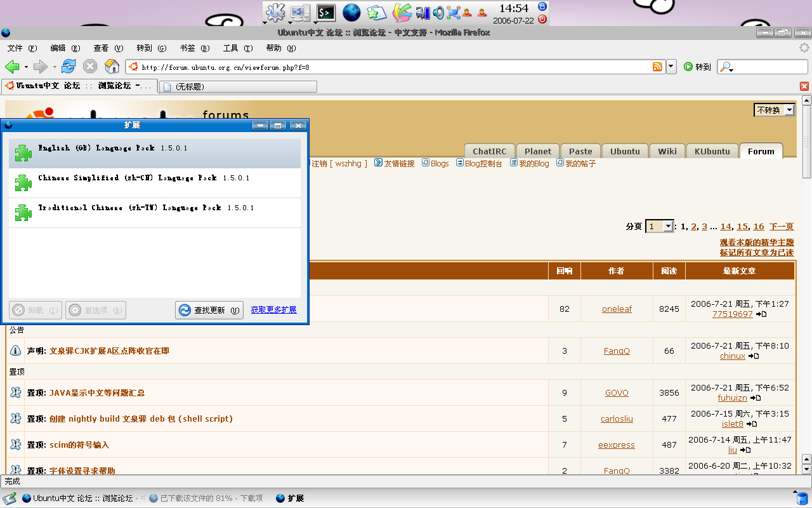812x508 pixels.
Task: Open the 帮助 (H) menu
Action: click(x=281, y=48)
